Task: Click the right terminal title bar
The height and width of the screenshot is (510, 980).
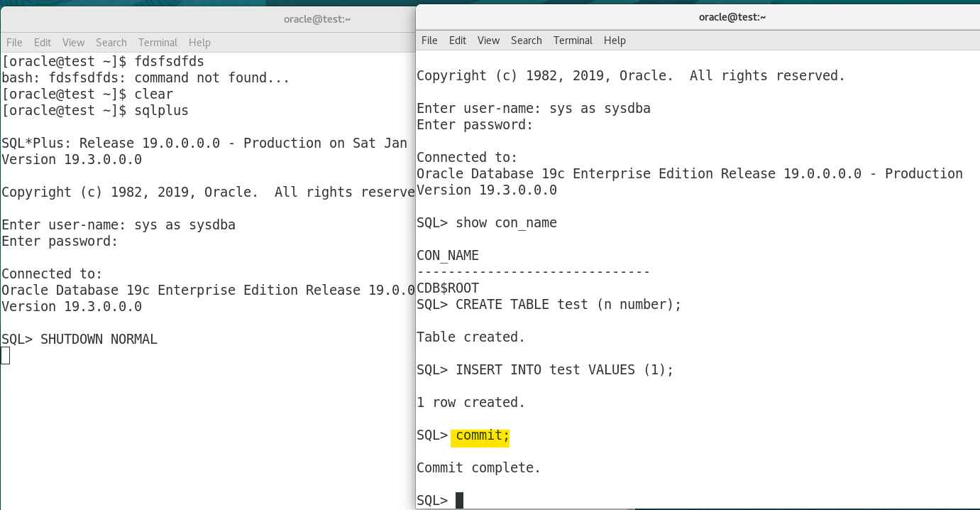Action: [x=698, y=17]
